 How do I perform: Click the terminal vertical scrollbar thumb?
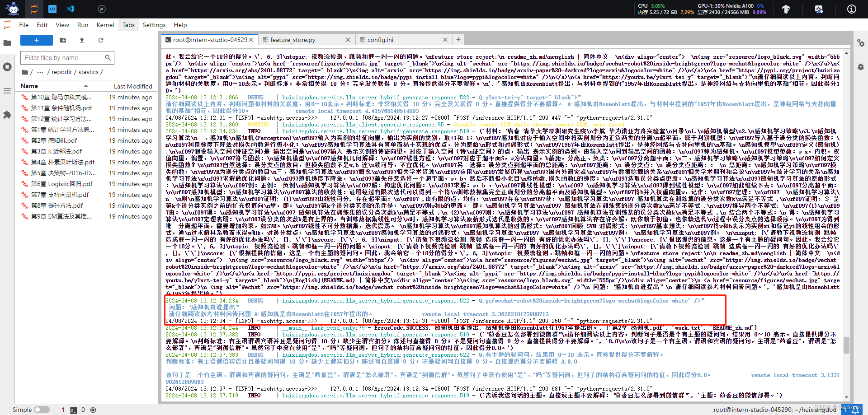click(x=846, y=345)
